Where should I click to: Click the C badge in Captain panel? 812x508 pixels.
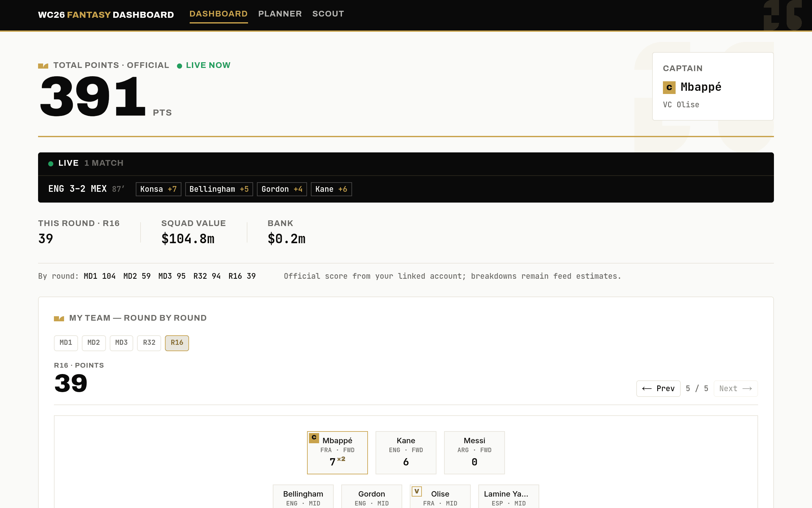[669, 87]
